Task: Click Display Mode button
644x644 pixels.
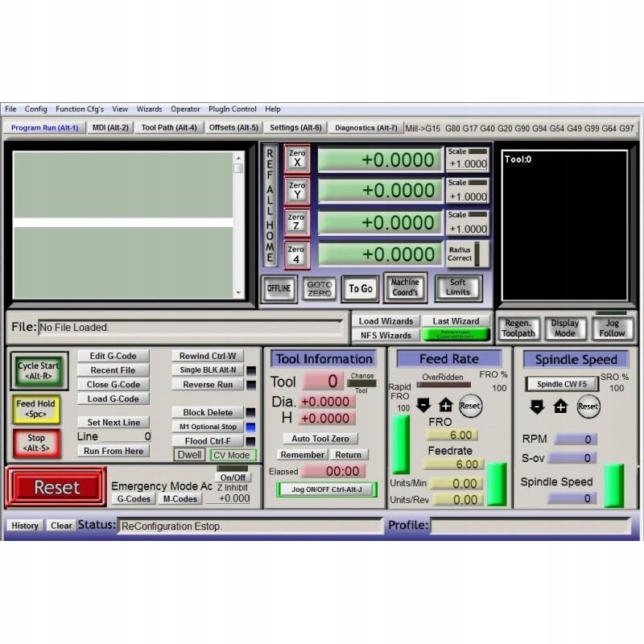Action: pos(565,328)
